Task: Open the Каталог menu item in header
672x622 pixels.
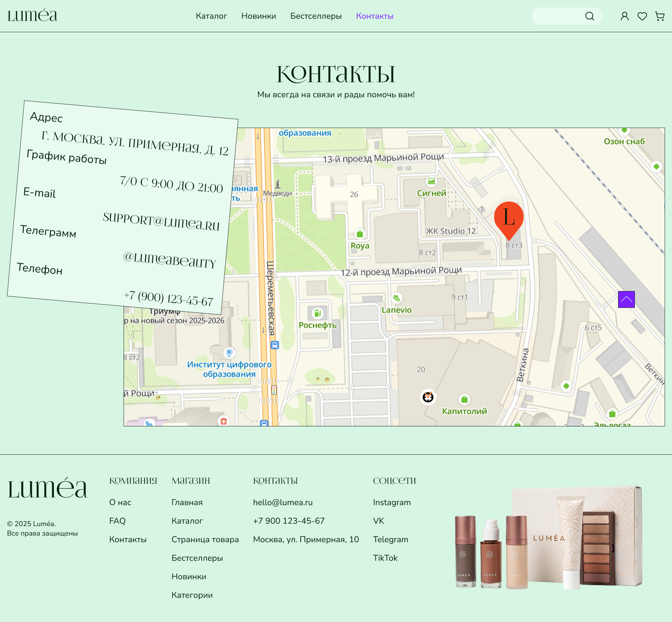Action: 211,16
